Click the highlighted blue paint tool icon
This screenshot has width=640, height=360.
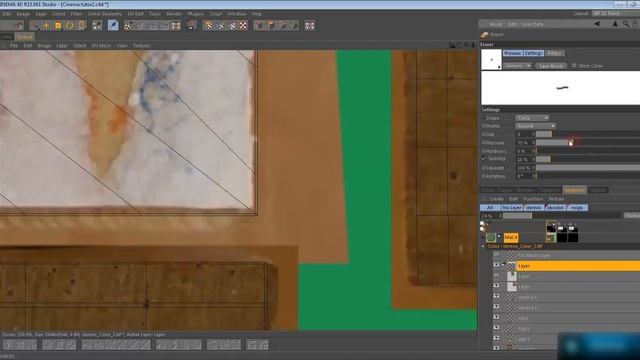[113, 25]
